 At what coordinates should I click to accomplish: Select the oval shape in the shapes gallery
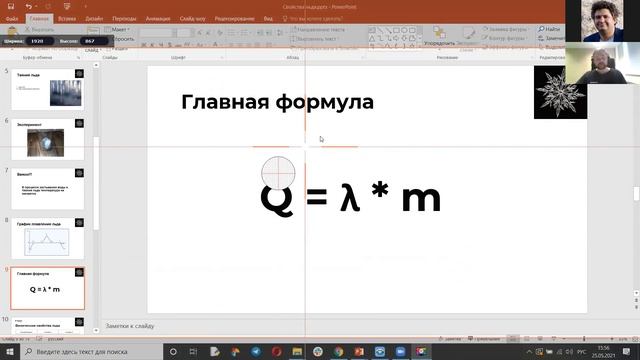404,30
